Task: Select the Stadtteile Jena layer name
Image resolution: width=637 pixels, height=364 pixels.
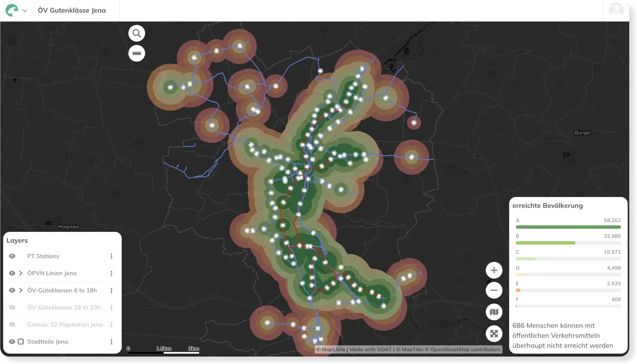Action: click(48, 342)
